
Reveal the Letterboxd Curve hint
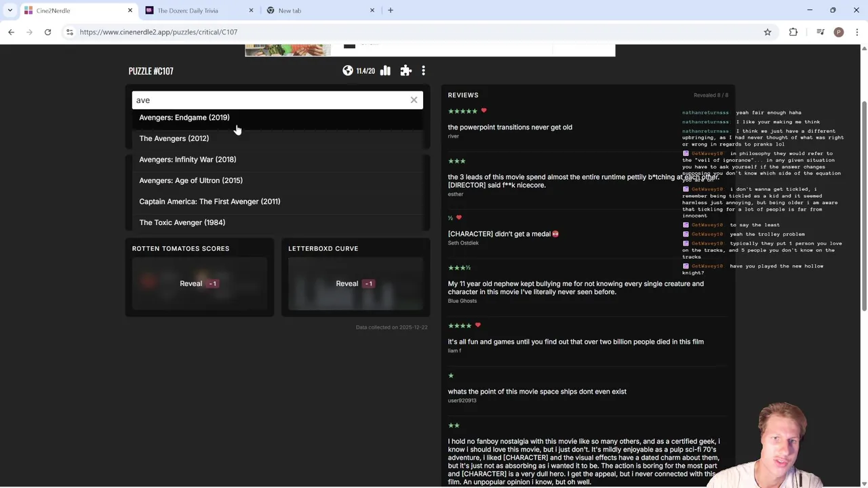[355, 283]
